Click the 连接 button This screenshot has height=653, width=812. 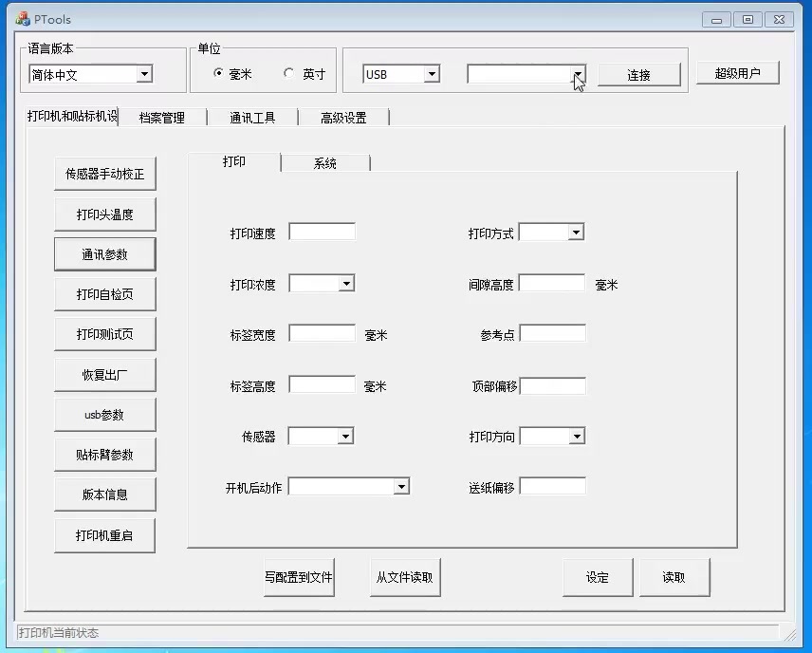coord(638,75)
